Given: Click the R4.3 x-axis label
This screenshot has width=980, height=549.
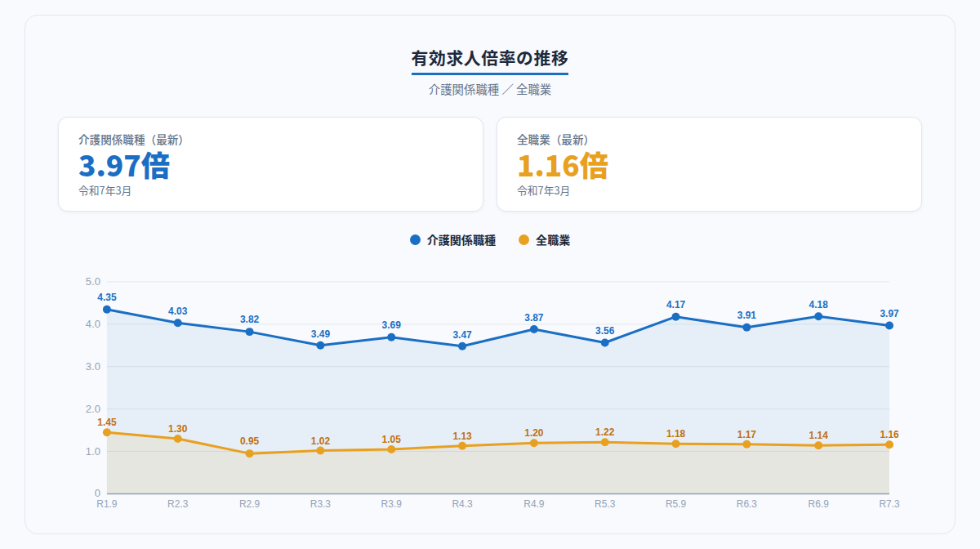Looking at the screenshot, I should [462, 504].
